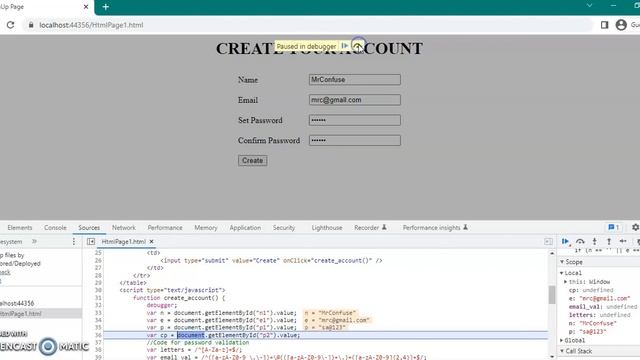
Task: Resume script execution in debugger toolbar
Action: click(565, 242)
